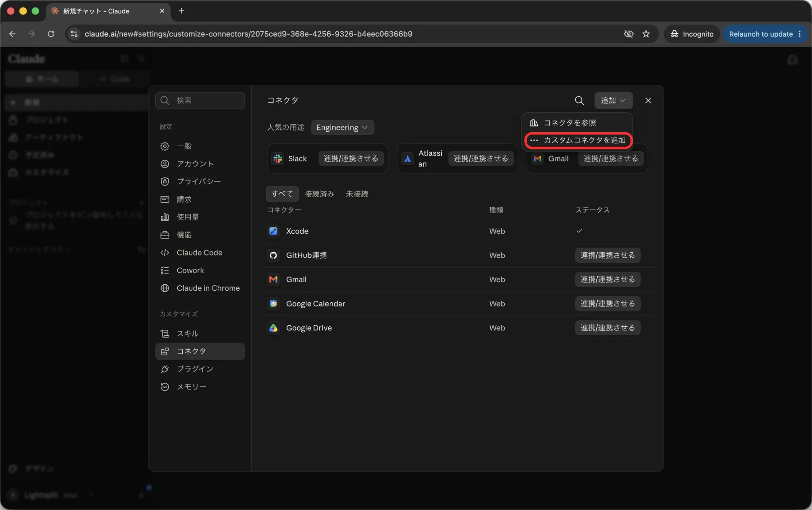Click the Google Drive connector icon

click(x=273, y=328)
